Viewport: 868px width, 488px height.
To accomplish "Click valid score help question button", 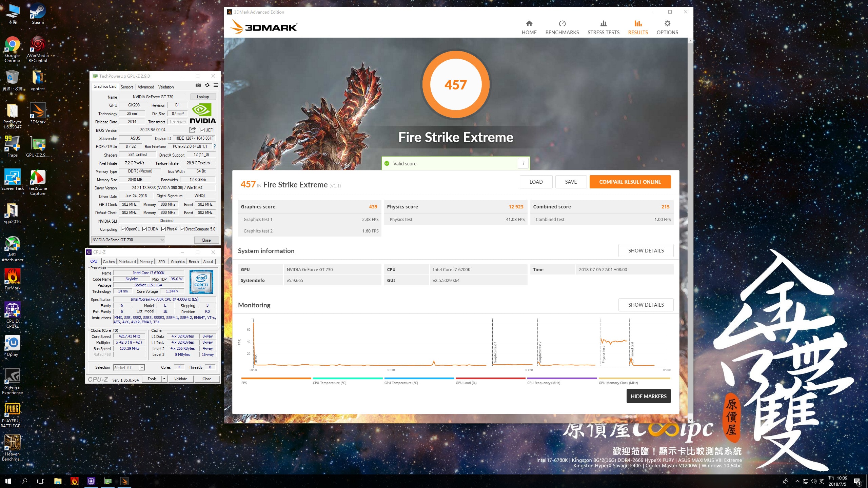I will (x=523, y=163).
